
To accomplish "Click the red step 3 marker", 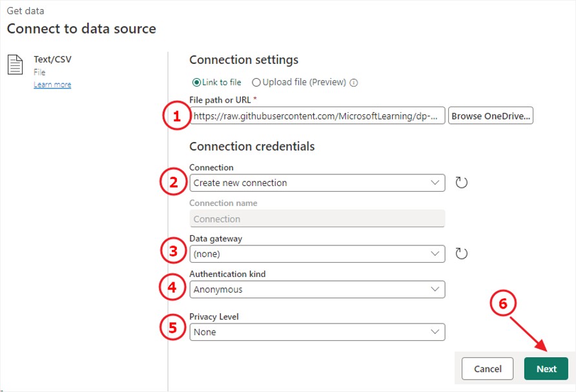I will coord(172,251).
